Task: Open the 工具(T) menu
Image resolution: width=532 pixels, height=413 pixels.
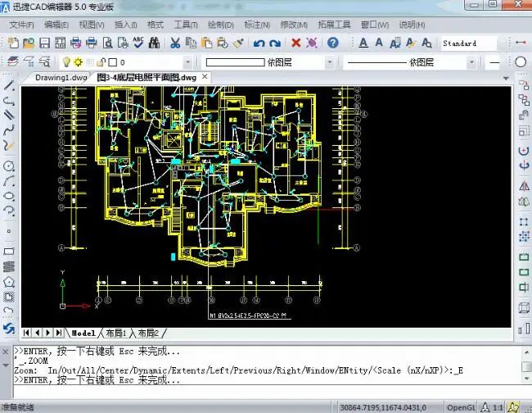Action: pos(186,25)
